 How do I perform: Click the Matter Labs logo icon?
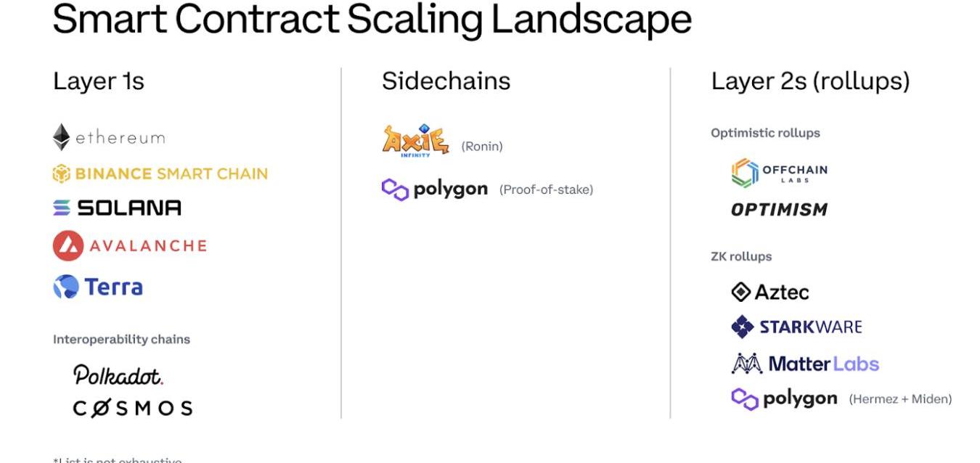coord(746,363)
